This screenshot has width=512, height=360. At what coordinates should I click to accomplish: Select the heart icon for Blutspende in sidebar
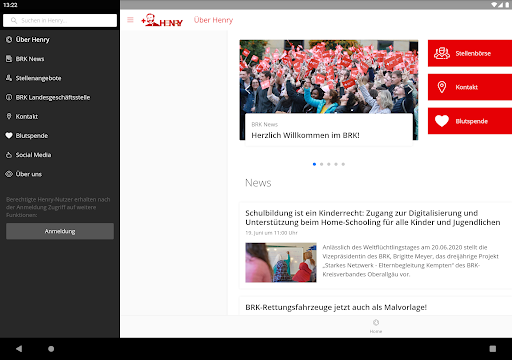point(9,135)
